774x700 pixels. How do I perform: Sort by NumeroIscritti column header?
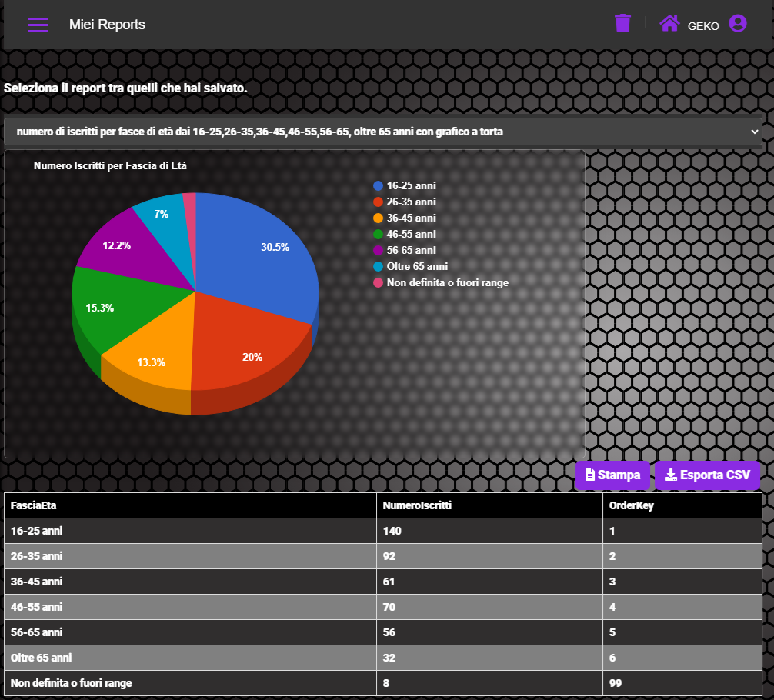(417, 505)
